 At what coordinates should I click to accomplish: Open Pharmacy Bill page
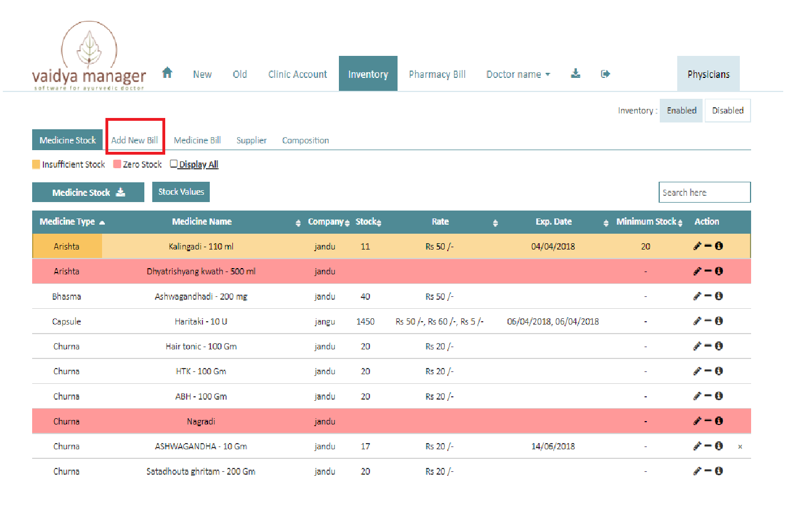click(x=437, y=75)
